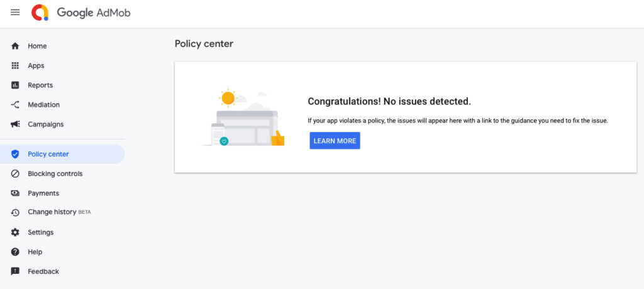The height and width of the screenshot is (289, 644).
Task: Click the Google AdMob logo icon
Action: [x=40, y=13]
